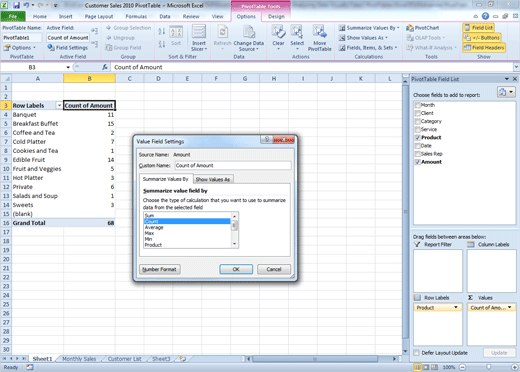Open Number Format dialog
The image size is (520, 372).
tap(160, 269)
